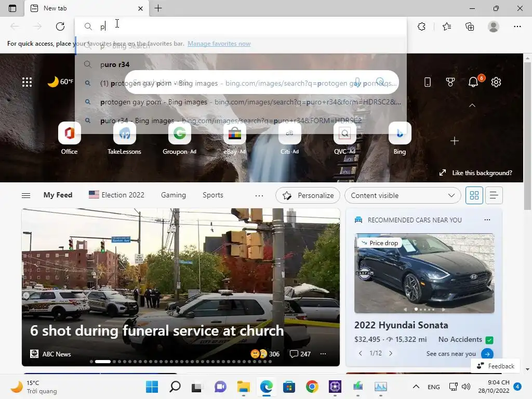The width and height of the screenshot is (532, 399).
Task: Show hidden system tray icons
Action: 416,387
